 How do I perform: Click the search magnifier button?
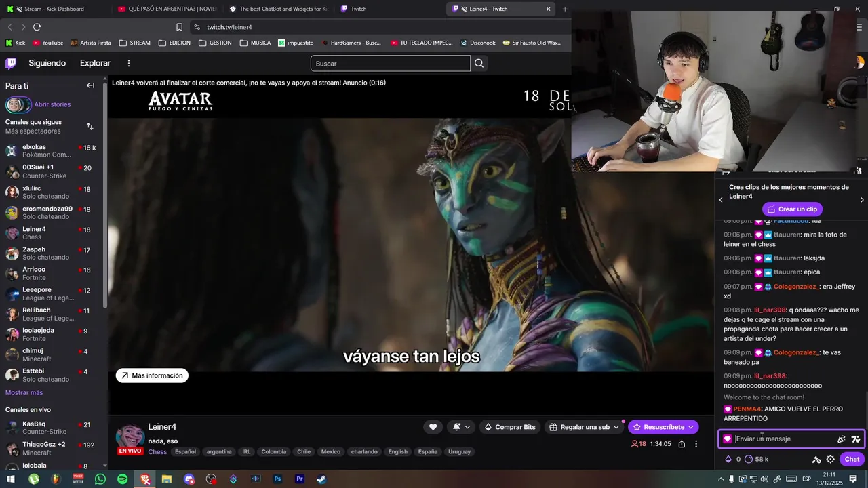479,63
